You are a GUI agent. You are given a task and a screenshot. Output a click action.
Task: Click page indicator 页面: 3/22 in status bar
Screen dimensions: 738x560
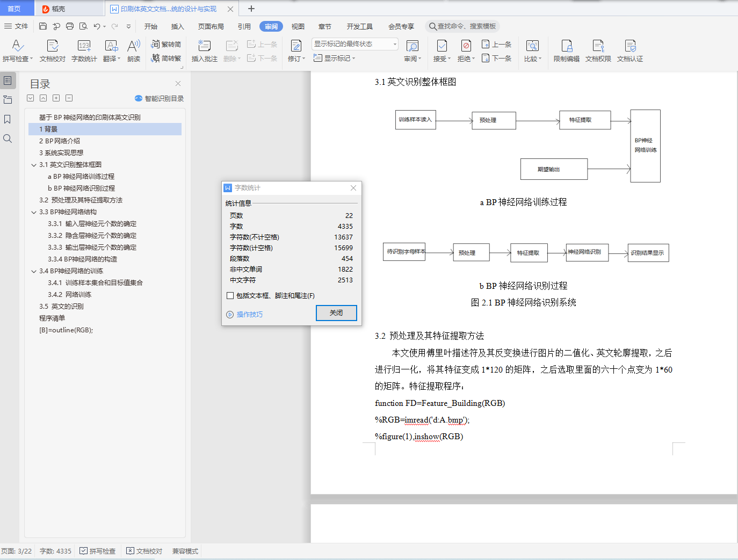(x=17, y=551)
